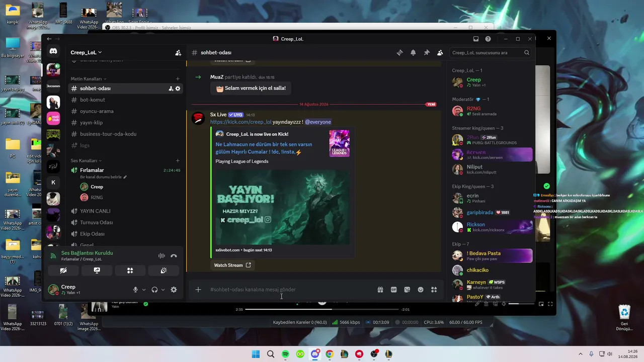Toggle camera on in voice panel
644x362 pixels.
(x=63, y=270)
